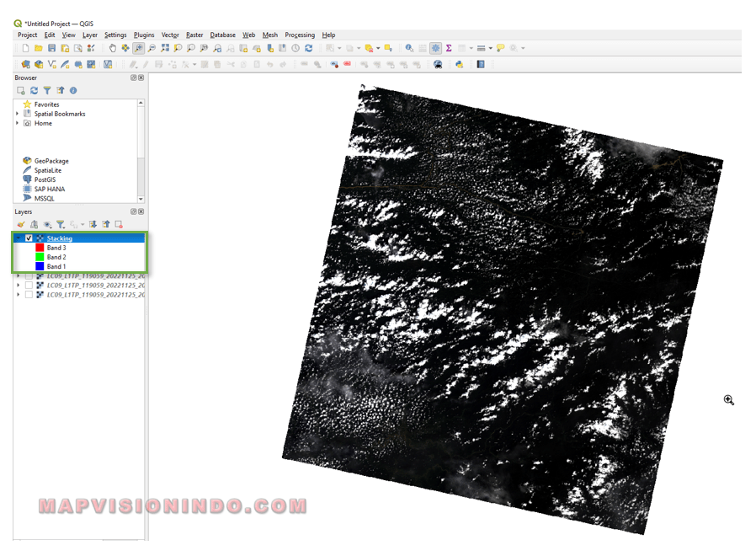Enable the last LC09_L1TP layer checkbox
756x556 pixels.
point(29,295)
